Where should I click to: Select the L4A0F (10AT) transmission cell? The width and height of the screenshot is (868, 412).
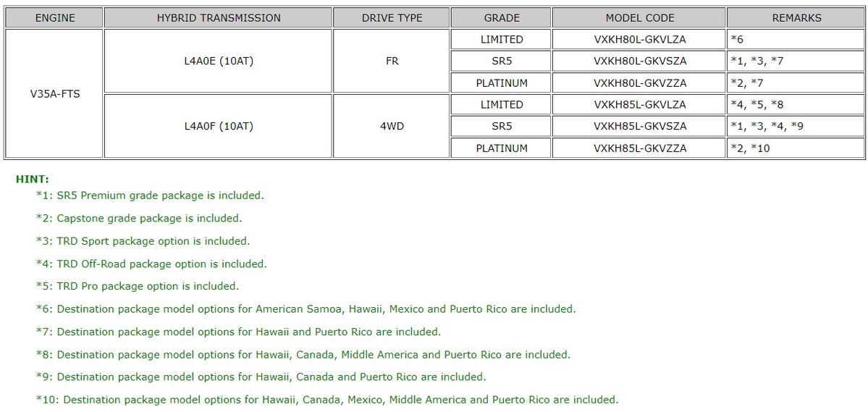pyautogui.click(x=219, y=127)
